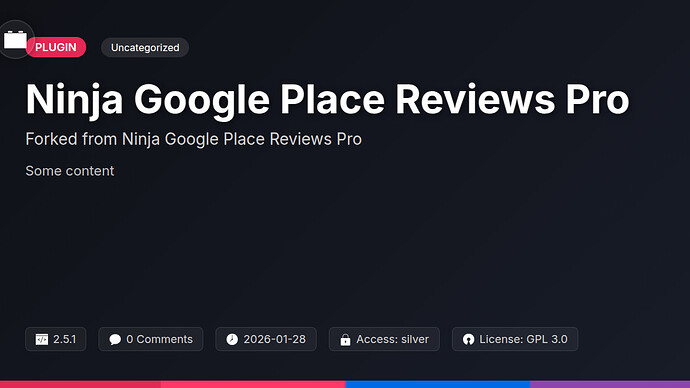Click the speech bubble comments icon
Image resolution: width=690 pixels, height=388 pixels.
(115, 340)
